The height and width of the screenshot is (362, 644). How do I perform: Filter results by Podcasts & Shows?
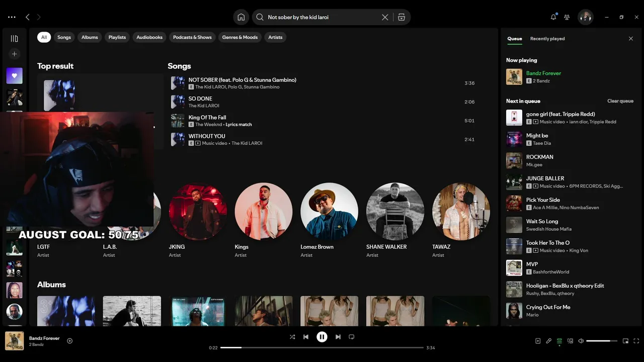click(192, 37)
